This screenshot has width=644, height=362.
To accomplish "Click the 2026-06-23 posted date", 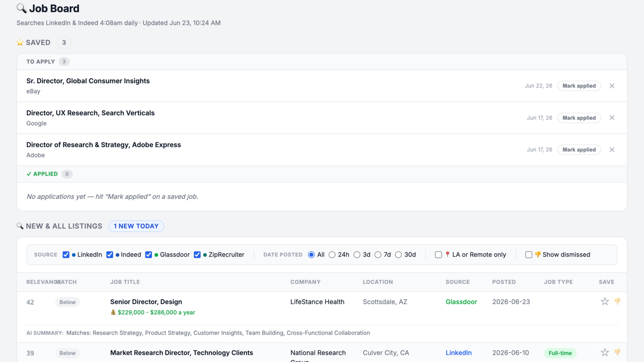I will (x=511, y=302).
